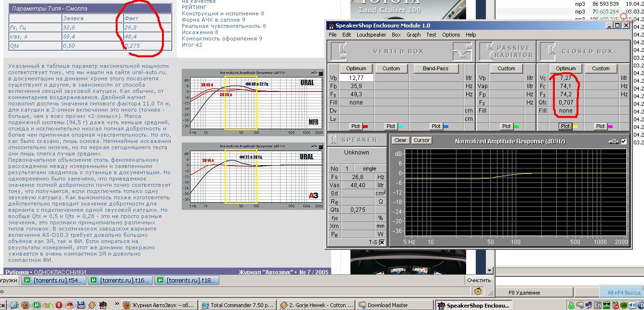Click Download Master icon in the taskbar
The height and width of the screenshot is (310, 644).
click(x=362, y=305)
